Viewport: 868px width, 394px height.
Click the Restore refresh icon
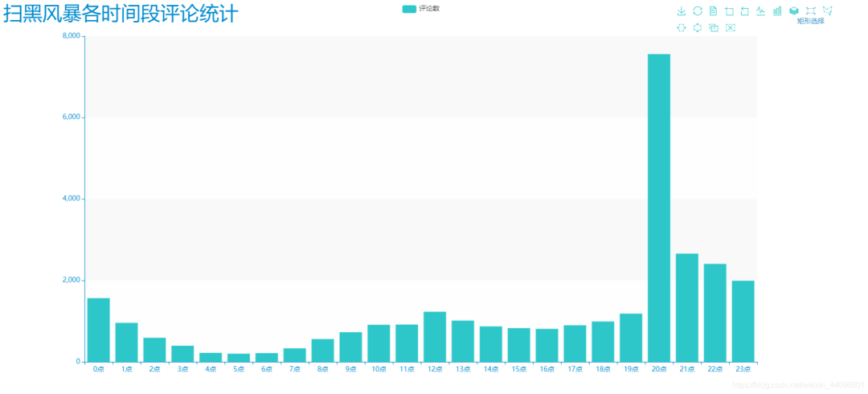[x=698, y=10]
